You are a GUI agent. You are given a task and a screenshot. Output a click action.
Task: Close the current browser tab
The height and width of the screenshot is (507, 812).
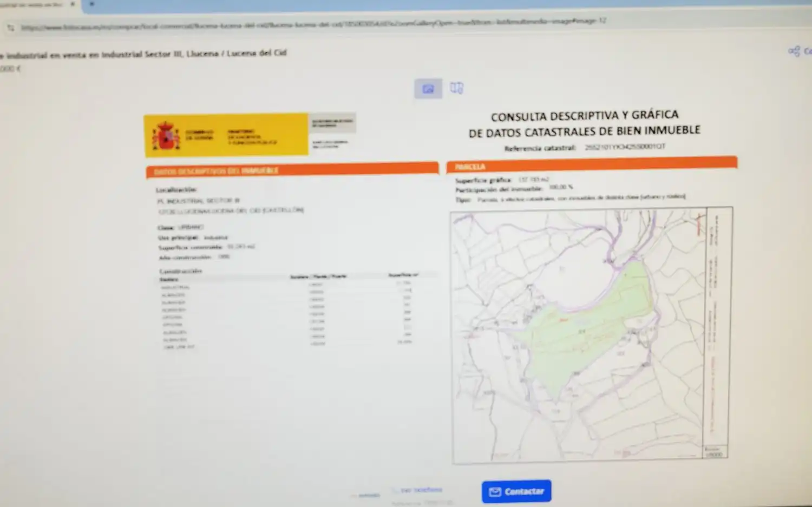point(73,4)
